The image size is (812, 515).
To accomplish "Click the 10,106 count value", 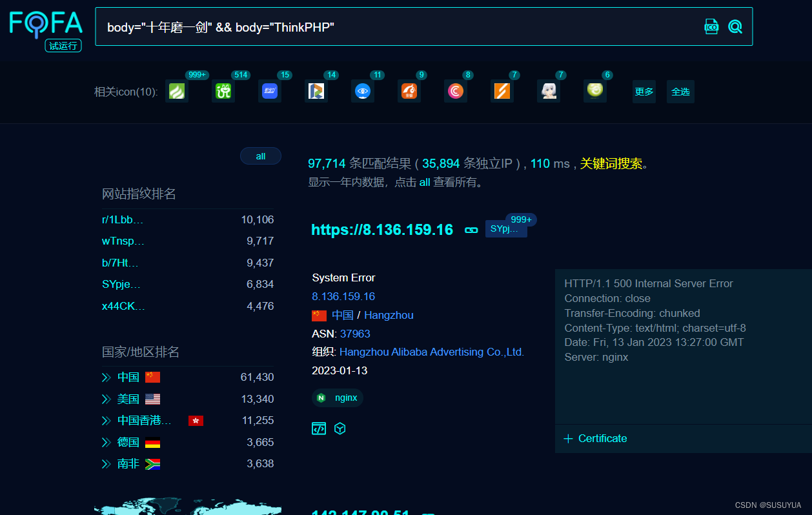I will point(258,219).
